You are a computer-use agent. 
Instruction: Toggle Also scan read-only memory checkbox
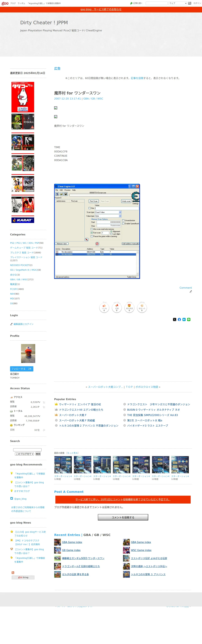coord(92,229)
